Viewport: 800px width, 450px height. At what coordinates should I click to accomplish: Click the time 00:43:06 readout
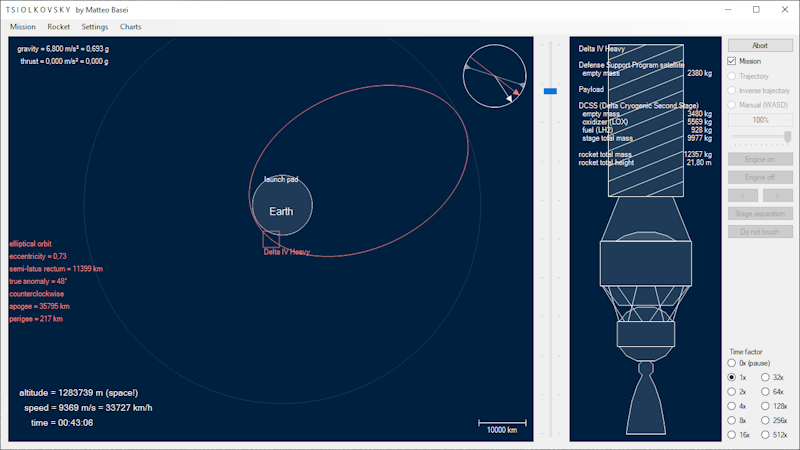coord(62,422)
